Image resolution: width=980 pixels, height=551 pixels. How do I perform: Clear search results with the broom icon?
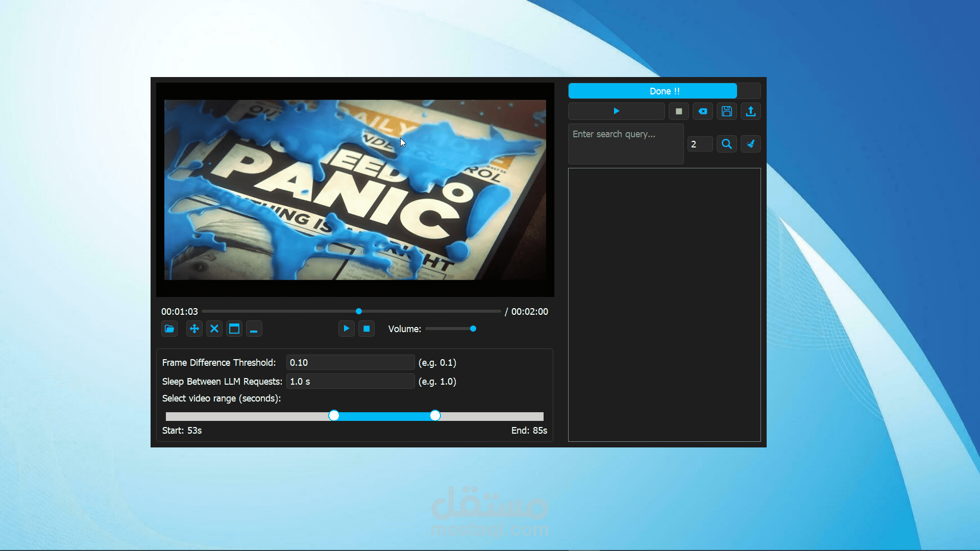751,144
